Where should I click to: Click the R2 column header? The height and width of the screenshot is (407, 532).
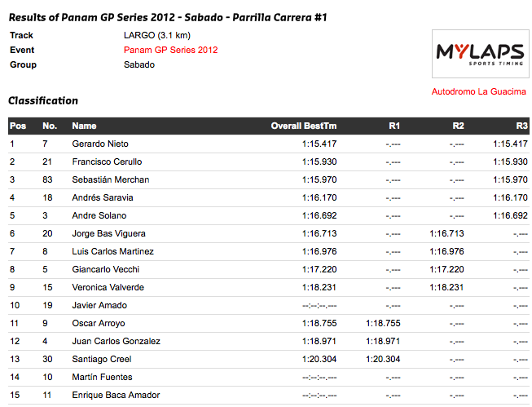458,126
